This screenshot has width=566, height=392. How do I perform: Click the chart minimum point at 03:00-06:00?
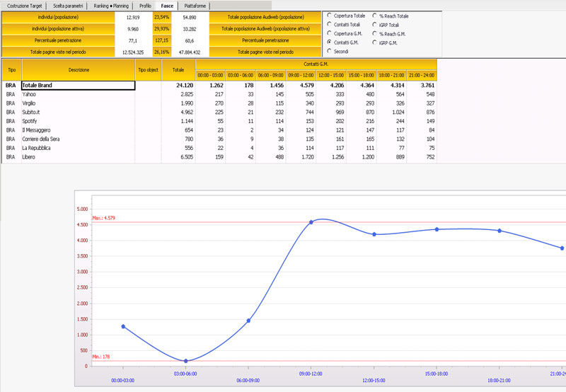(x=186, y=361)
